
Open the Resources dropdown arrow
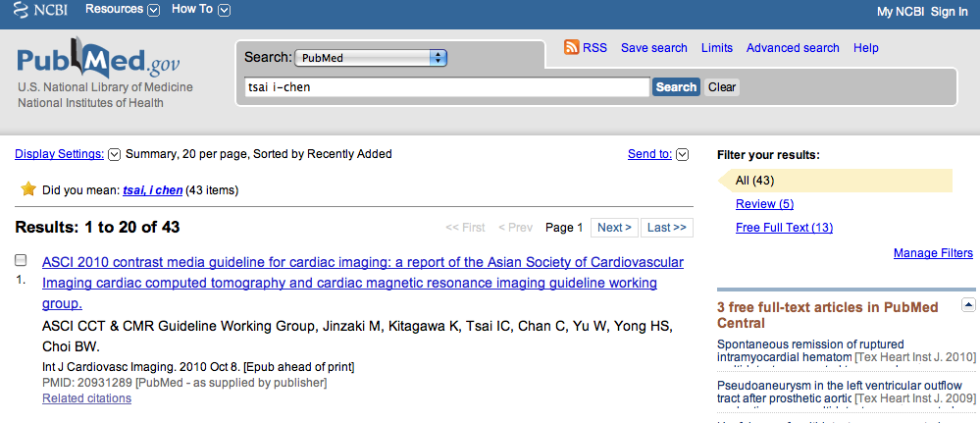pyautogui.click(x=154, y=10)
